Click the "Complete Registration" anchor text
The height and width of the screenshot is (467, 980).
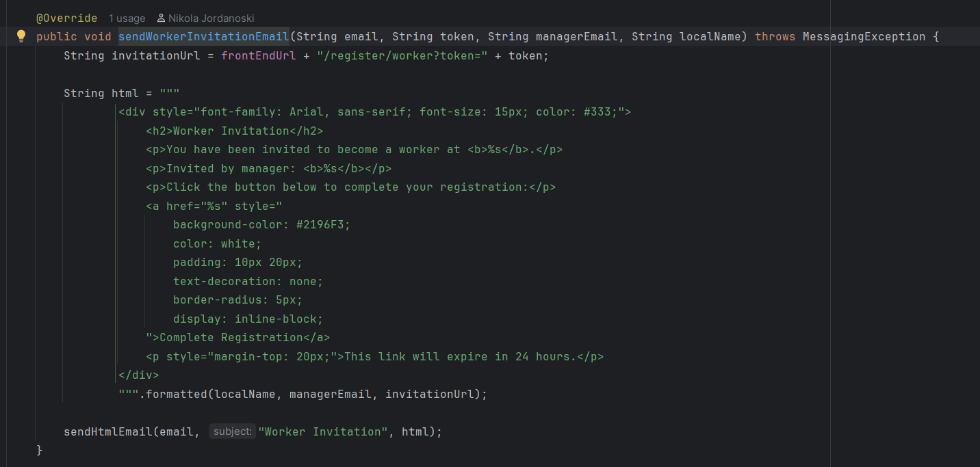click(x=231, y=337)
